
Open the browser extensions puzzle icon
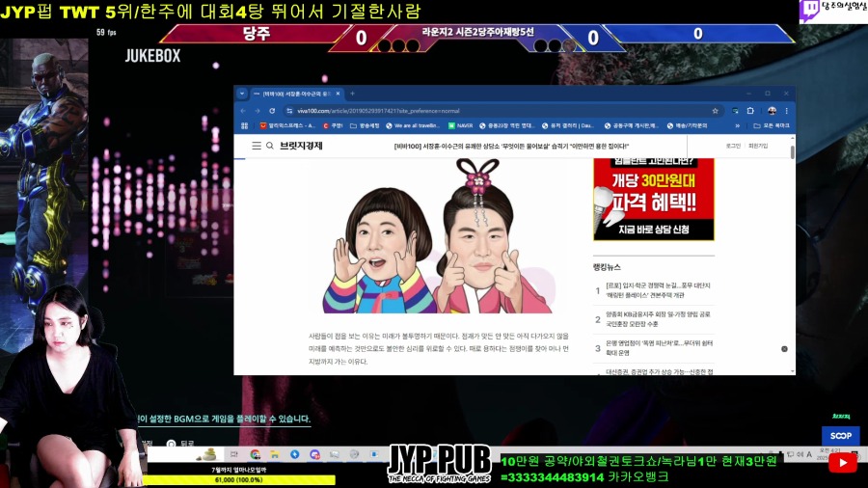coord(751,111)
